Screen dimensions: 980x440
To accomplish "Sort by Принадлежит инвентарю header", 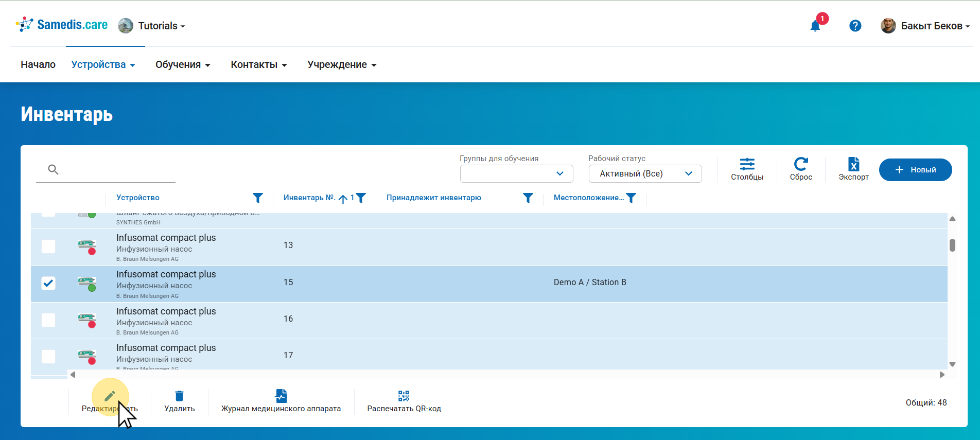I will tap(434, 198).
